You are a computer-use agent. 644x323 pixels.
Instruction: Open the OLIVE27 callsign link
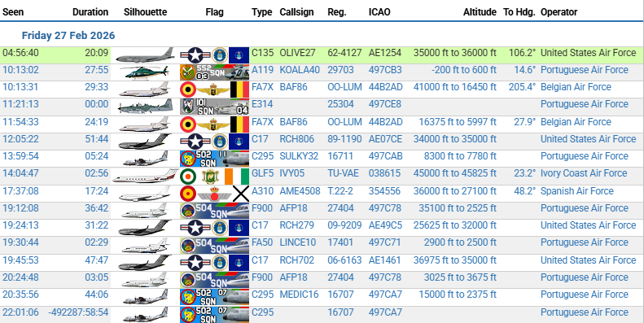(297, 53)
